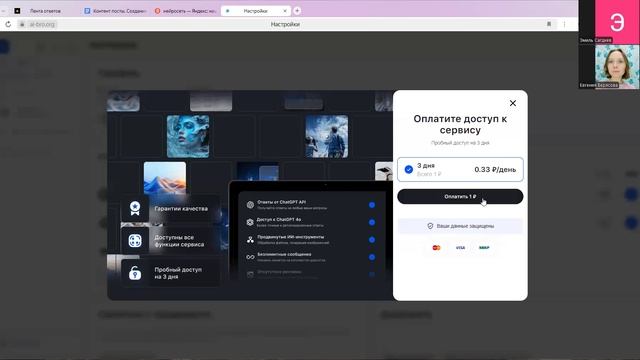Click the Пробный доступ на 3 дня label on dark panel
Screen dimensions: 640x360
click(178, 273)
